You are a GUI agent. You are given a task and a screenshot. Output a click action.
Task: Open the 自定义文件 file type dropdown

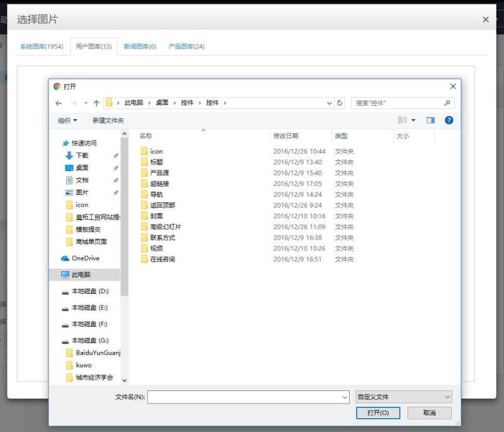click(404, 397)
